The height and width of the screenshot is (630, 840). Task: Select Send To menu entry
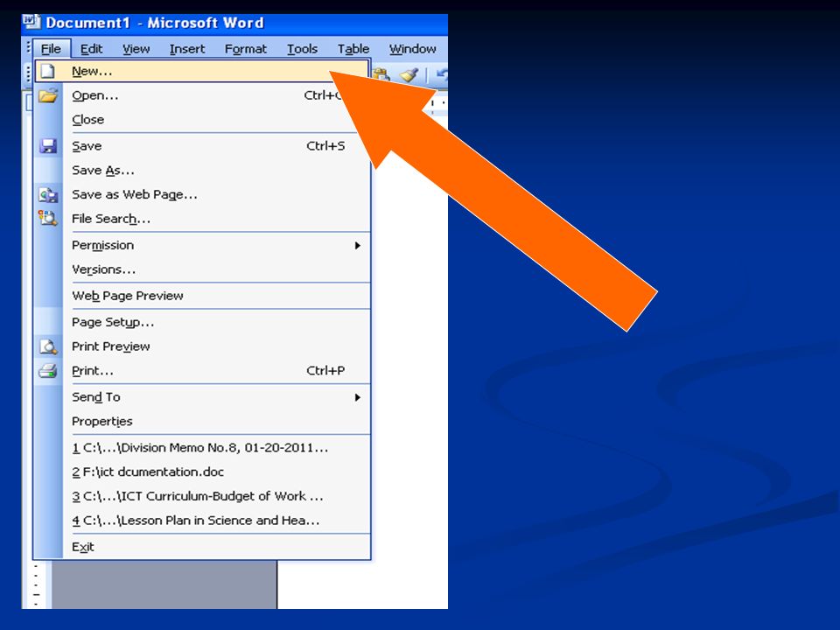[x=202, y=397]
